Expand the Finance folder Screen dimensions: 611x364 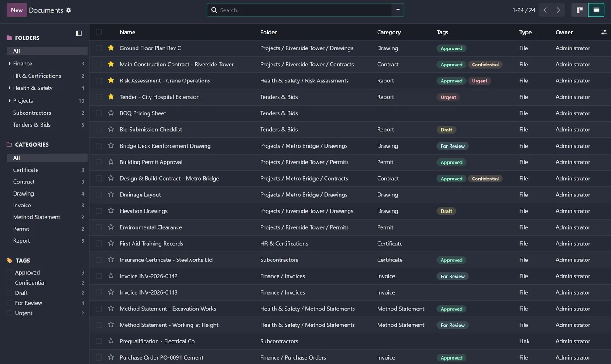10,64
